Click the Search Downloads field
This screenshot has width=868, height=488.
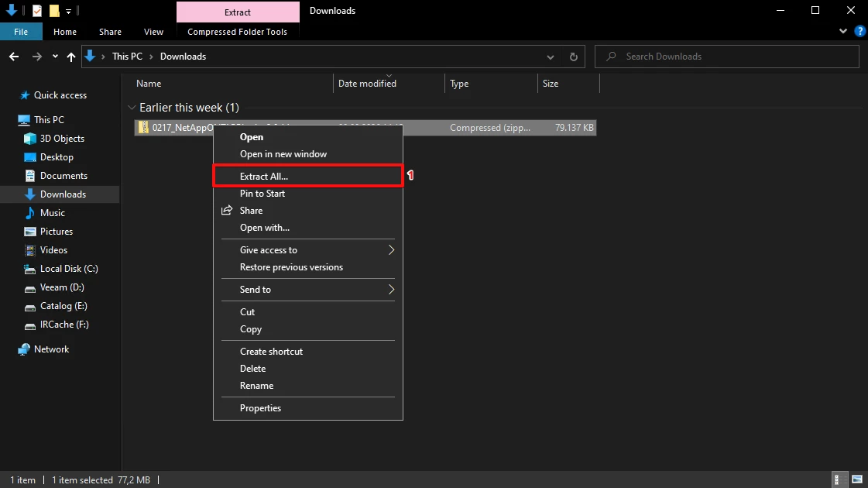(727, 57)
